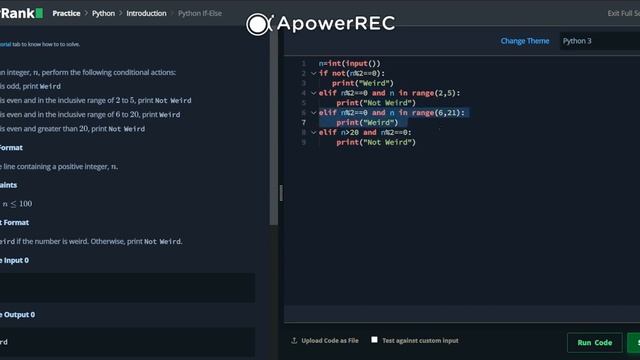Click the Upload Code as File link
The image size is (640, 360).
(330, 340)
